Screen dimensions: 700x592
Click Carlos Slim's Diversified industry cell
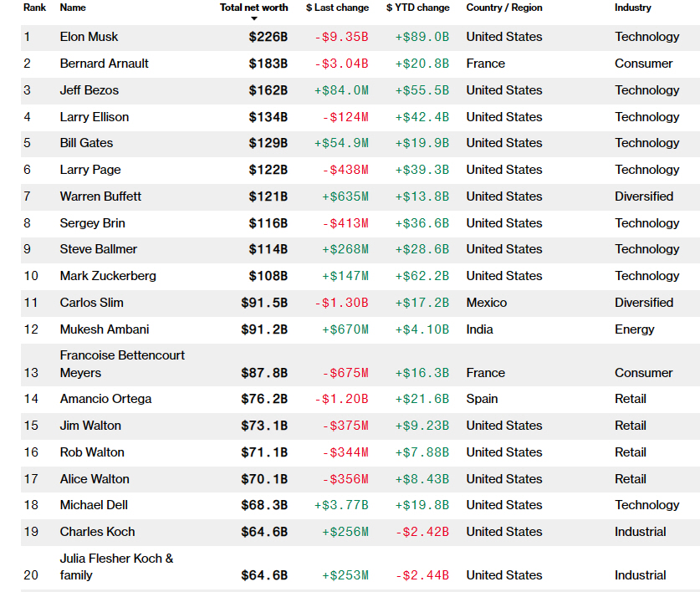tap(644, 303)
